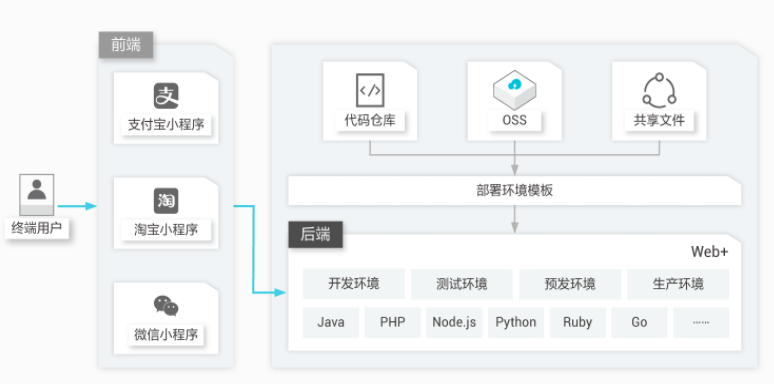The image size is (774, 384).
Task: Click the WeChat chat bubbles icon
Action: click(x=166, y=306)
